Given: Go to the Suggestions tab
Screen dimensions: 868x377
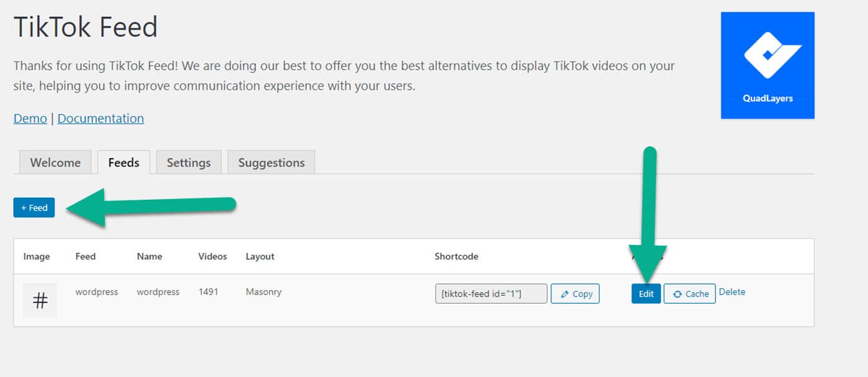Looking at the screenshot, I should point(272,162).
